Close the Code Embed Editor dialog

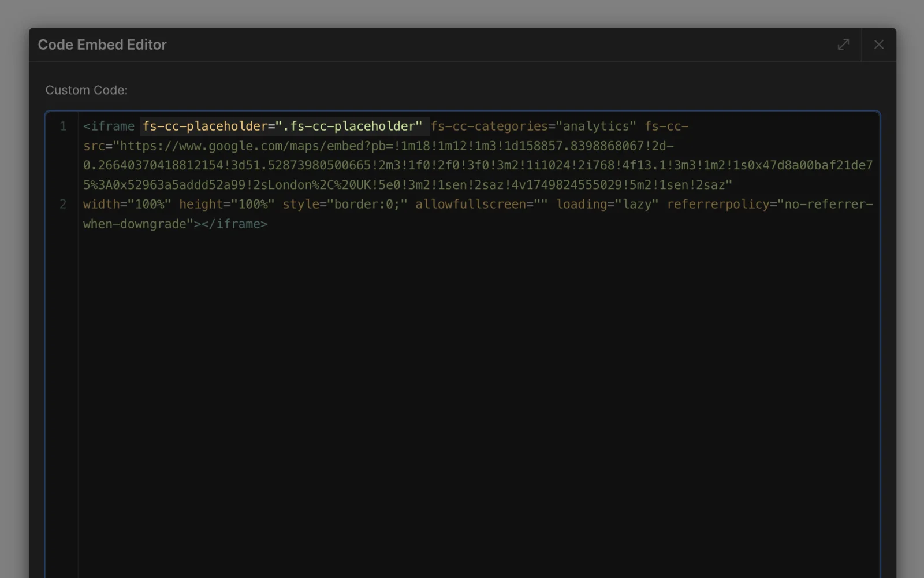pyautogui.click(x=878, y=45)
